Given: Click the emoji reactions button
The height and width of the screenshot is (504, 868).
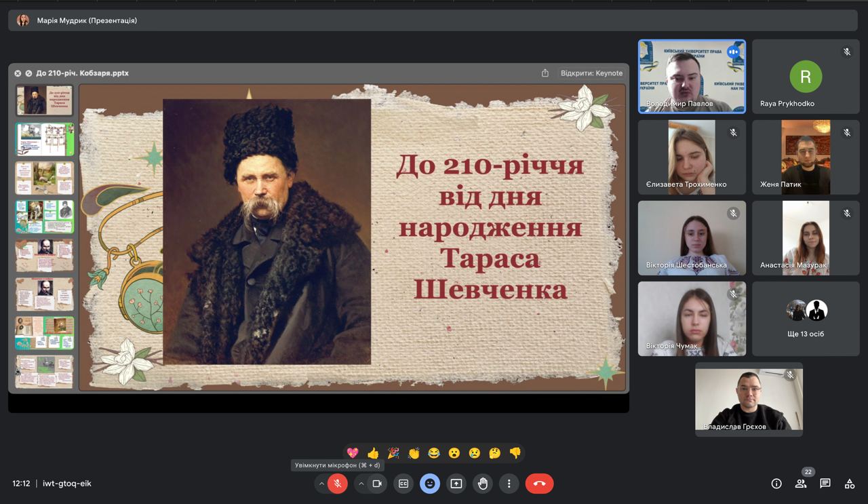Looking at the screenshot, I should (429, 484).
